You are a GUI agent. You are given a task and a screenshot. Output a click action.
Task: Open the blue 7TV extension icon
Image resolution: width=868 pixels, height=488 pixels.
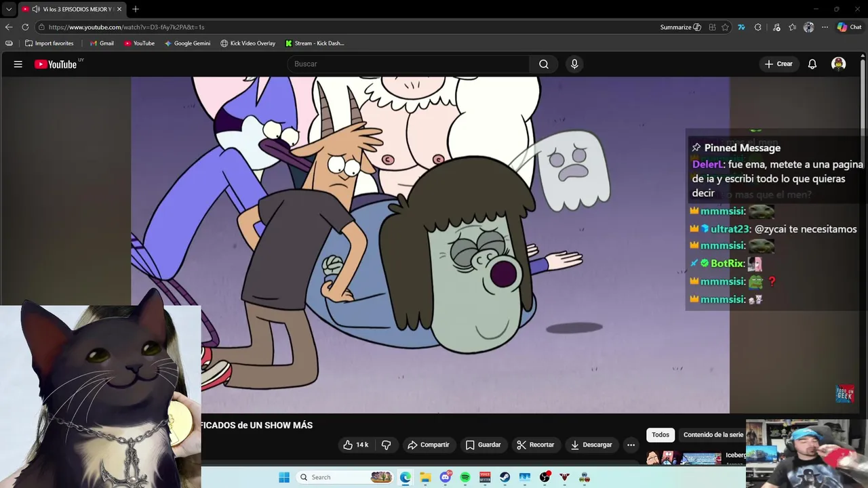point(741,27)
